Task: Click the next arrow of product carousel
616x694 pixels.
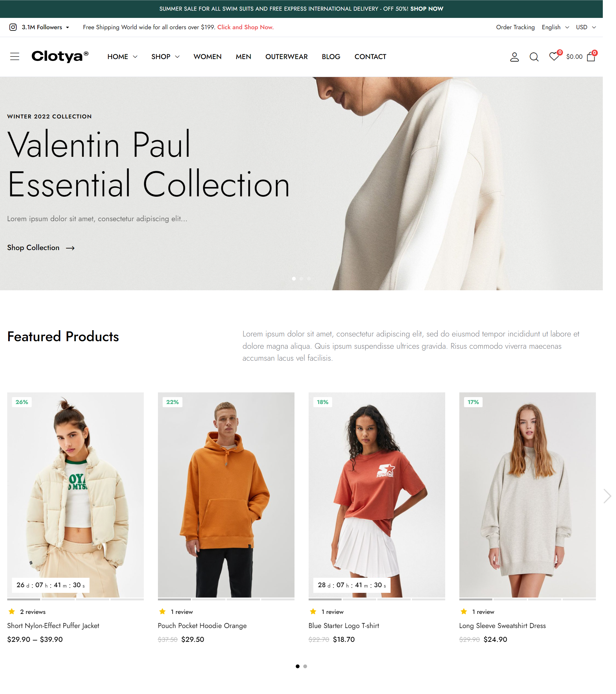Action: [607, 496]
